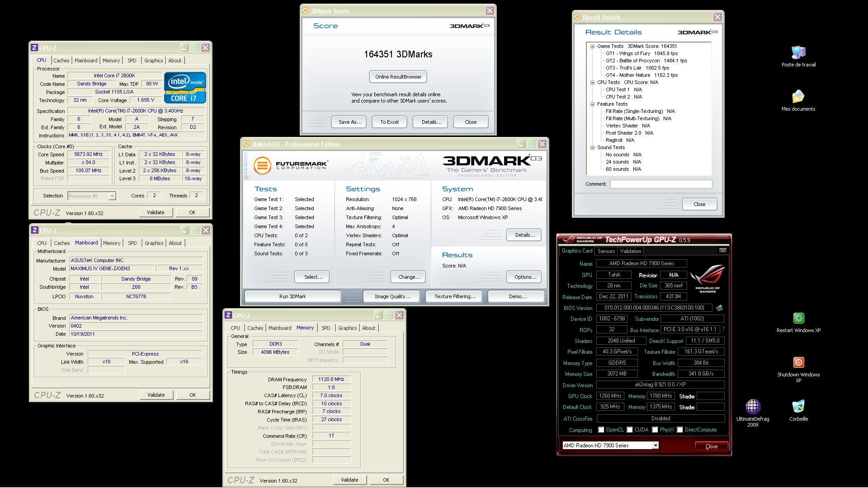Collapse the Sound Tests tree node
The height and width of the screenshot is (488, 868).
point(592,147)
